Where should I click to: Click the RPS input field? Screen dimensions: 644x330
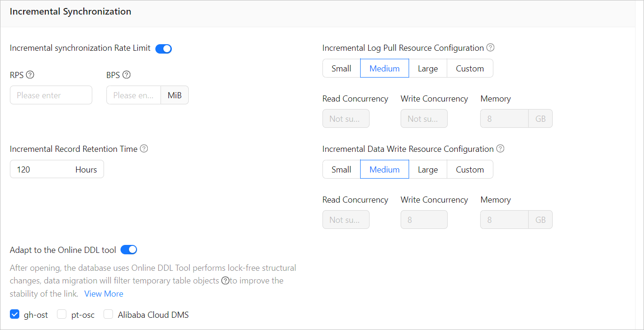point(51,95)
